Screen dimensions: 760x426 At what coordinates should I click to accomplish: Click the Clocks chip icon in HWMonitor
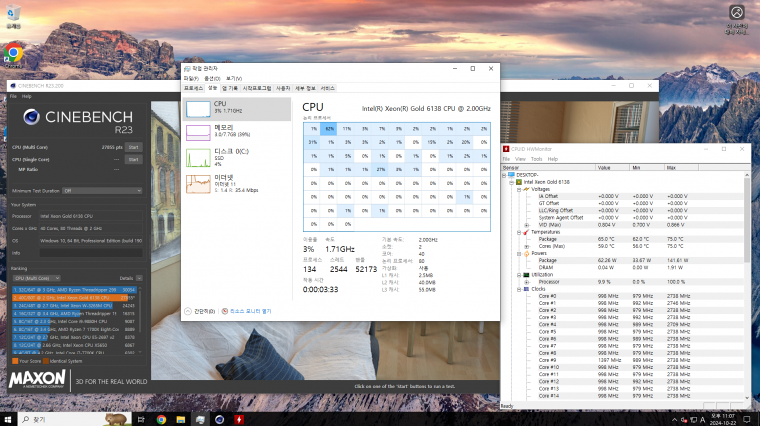click(526, 289)
